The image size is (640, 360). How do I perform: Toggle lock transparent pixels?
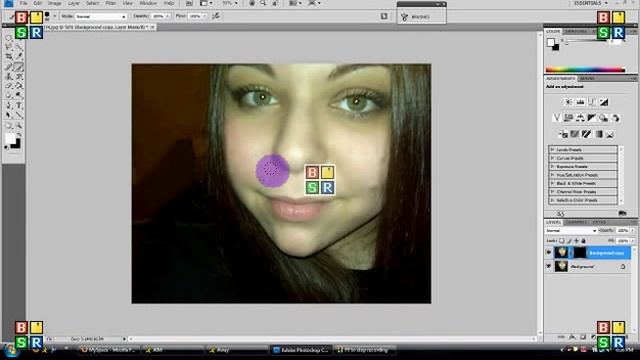[562, 241]
